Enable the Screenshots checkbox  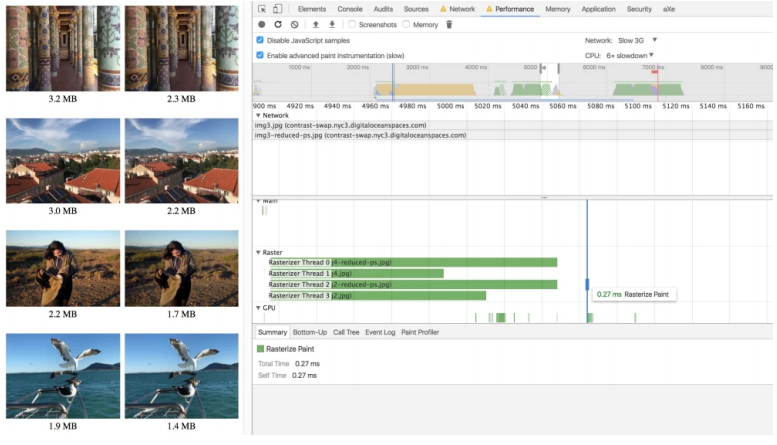coord(352,24)
